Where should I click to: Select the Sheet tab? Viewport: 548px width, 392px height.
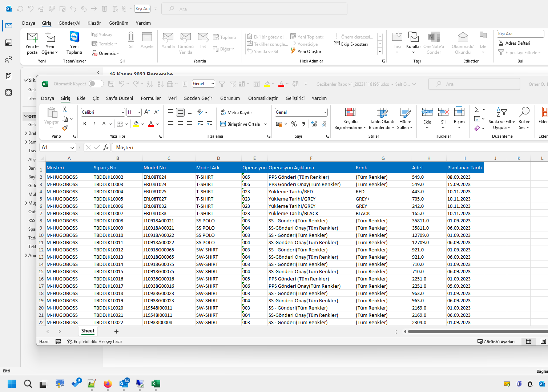(x=88, y=331)
